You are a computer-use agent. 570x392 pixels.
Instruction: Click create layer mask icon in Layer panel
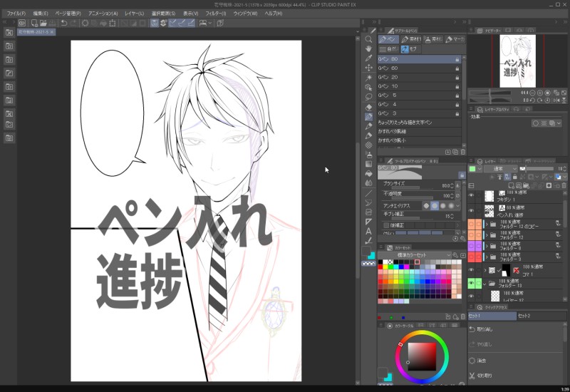(549, 185)
